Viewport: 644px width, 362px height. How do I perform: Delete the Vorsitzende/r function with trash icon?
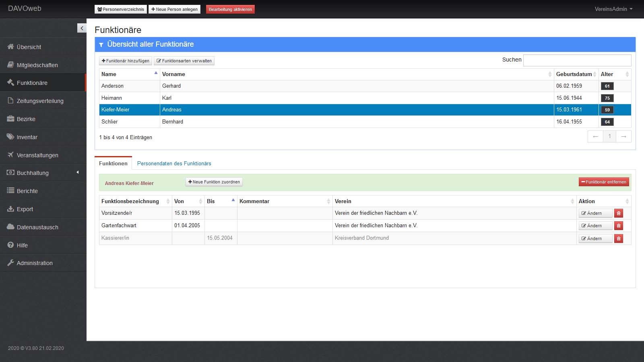pyautogui.click(x=619, y=213)
